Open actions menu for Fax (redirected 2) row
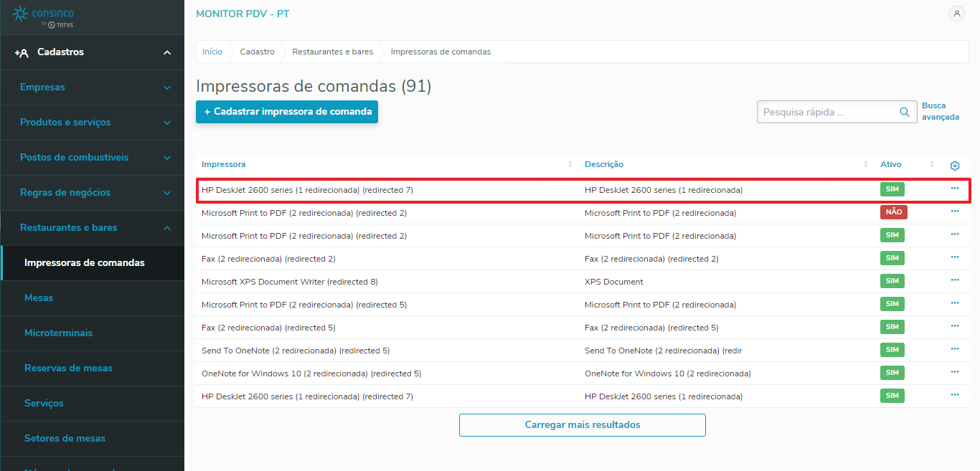The image size is (980, 471). point(955,257)
